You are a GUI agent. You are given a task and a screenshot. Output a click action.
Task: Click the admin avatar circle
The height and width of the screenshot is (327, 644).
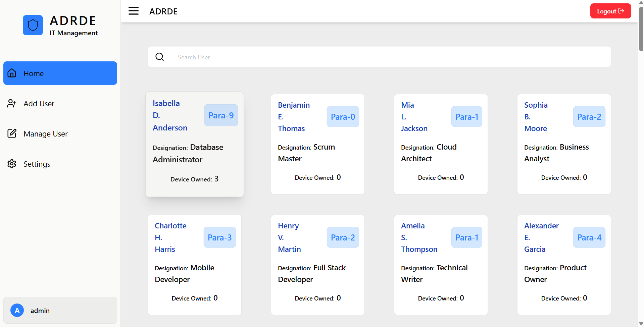tap(17, 310)
